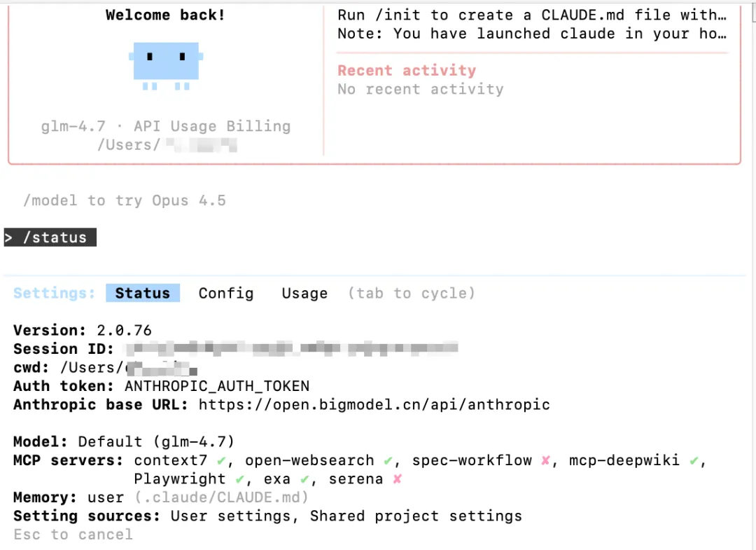Image resolution: width=756 pixels, height=550 pixels.
Task: Click the checkmark next to open-websearch
Action: (387, 460)
